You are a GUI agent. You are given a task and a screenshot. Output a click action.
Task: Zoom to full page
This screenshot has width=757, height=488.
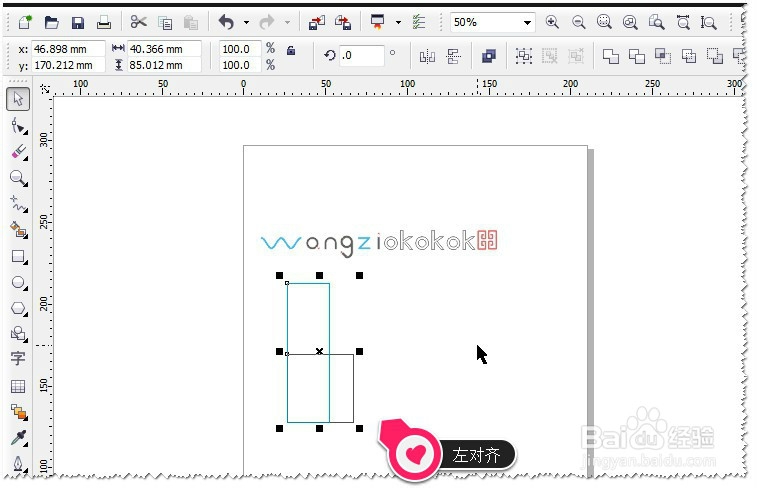click(656, 22)
